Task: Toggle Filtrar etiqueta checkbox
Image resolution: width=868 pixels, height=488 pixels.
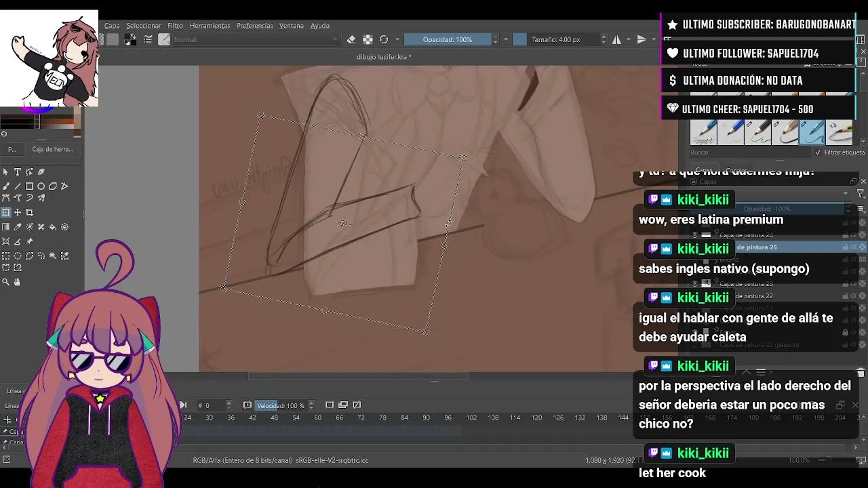Action: coord(818,152)
